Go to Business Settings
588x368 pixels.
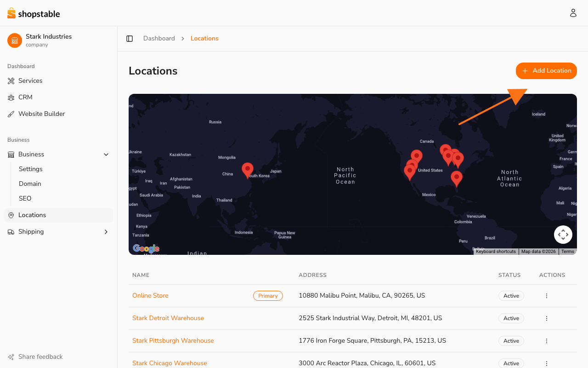[x=31, y=169]
